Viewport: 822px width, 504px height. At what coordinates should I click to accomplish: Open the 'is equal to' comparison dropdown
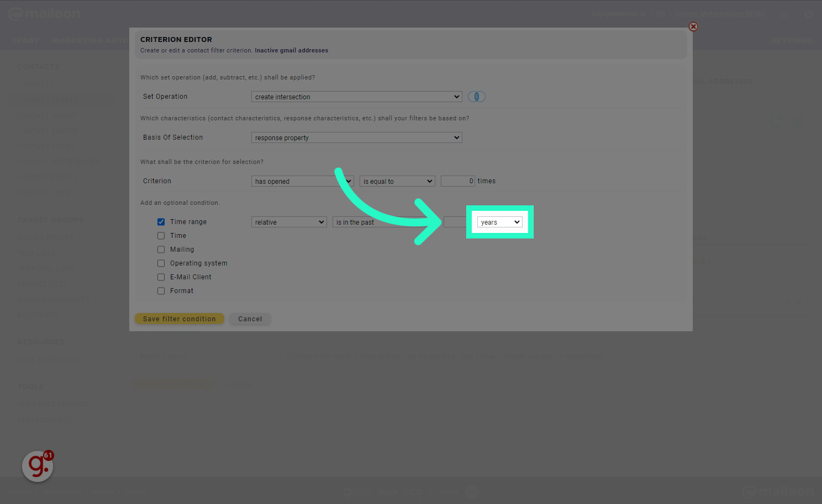pos(397,181)
